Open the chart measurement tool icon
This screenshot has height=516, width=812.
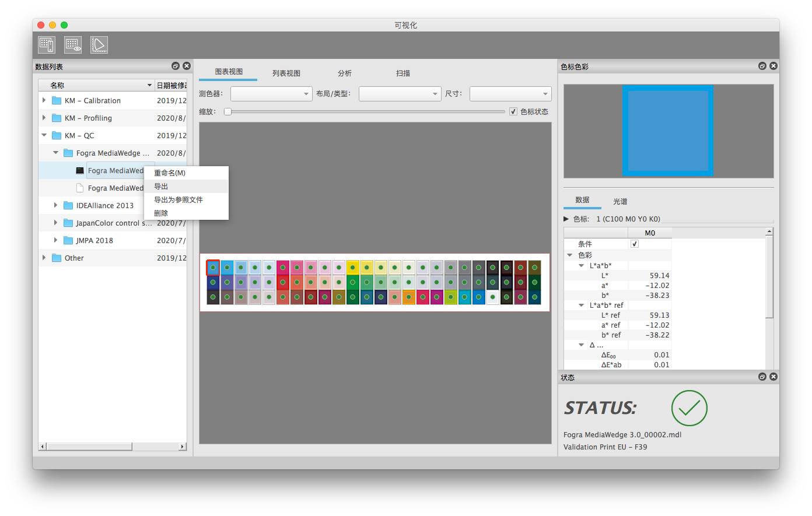coord(47,45)
